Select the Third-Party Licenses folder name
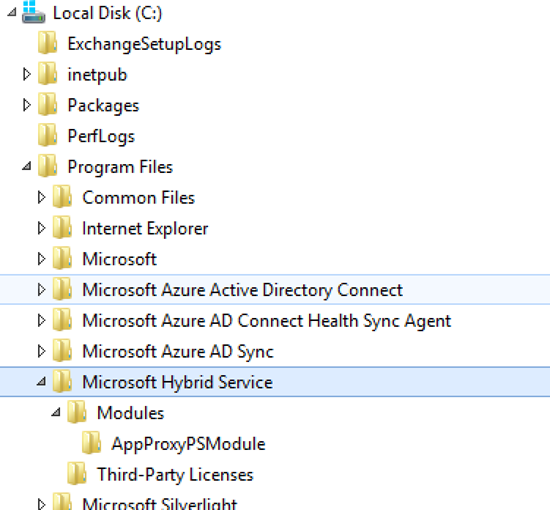Viewport: 550px width, 510px height. pos(175,475)
